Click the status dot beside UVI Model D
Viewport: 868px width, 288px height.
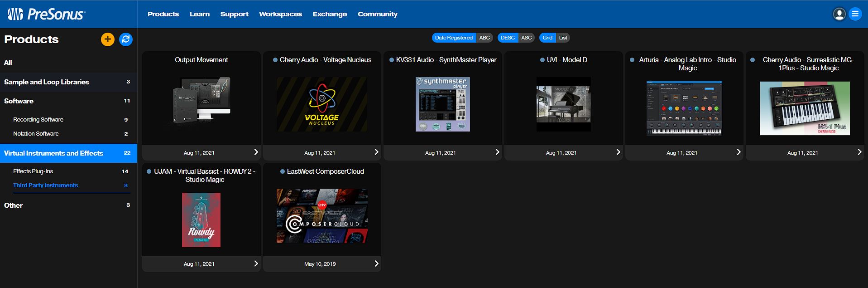pos(542,60)
